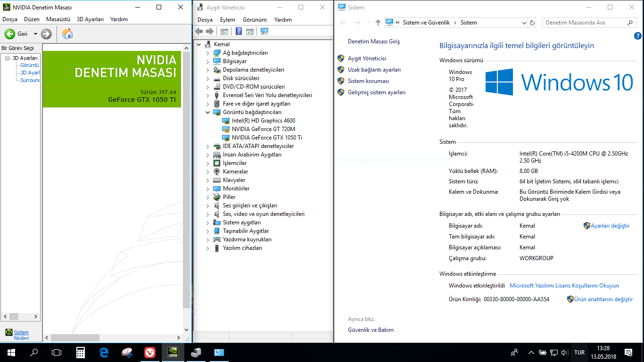Click the NVIDIA task tree horizontal scrollbar
This screenshot has height=362, width=644.
21,317
